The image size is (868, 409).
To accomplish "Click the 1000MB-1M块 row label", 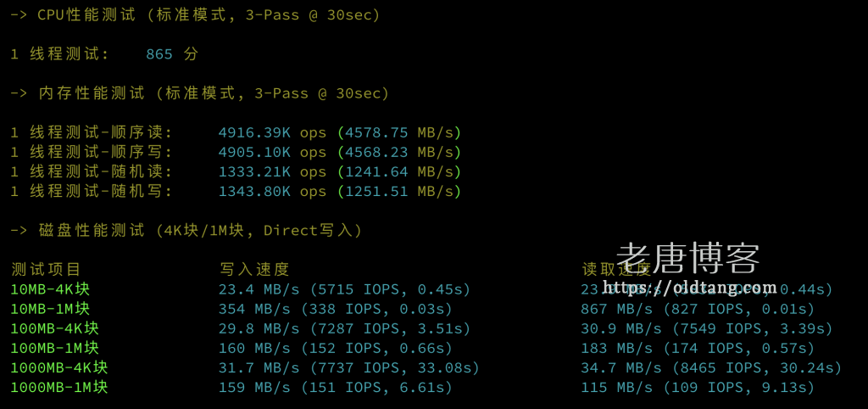I will pos(59,387).
